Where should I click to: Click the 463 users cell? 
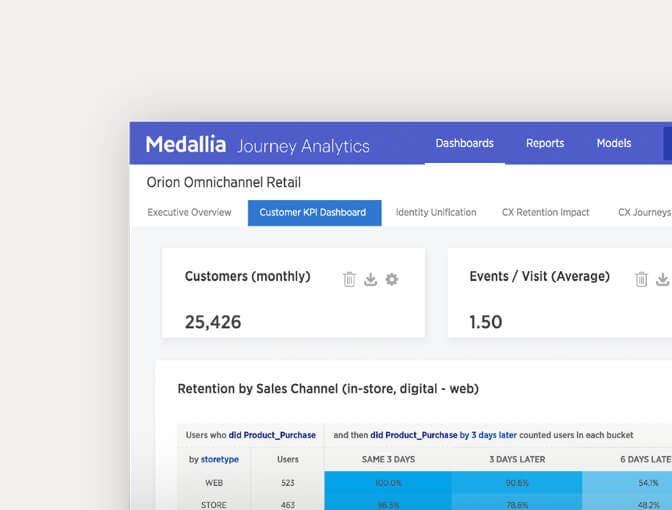pyautogui.click(x=288, y=505)
